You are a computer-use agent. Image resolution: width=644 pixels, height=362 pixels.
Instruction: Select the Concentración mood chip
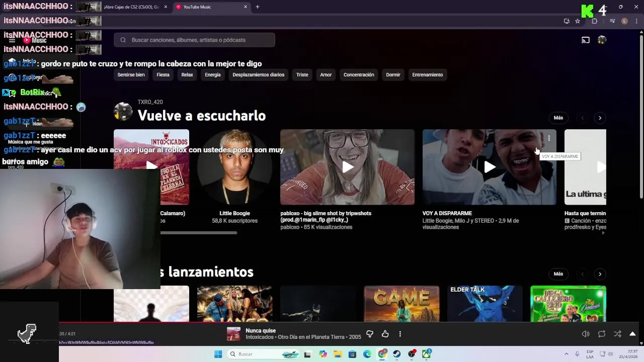pyautogui.click(x=359, y=74)
